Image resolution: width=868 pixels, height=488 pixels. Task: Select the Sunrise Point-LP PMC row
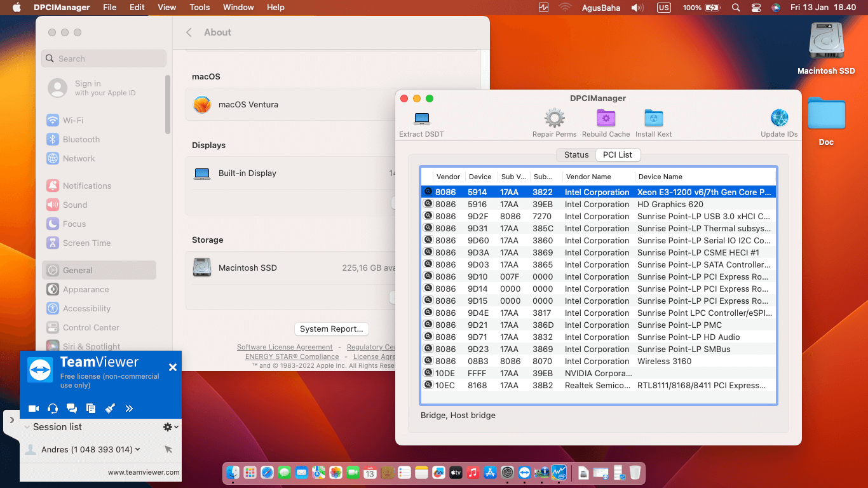(598, 325)
